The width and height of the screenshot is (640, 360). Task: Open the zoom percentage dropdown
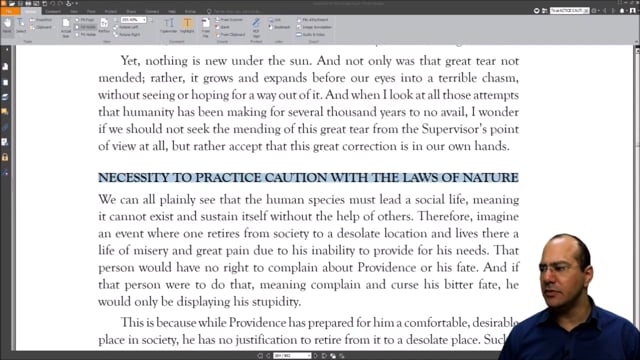tap(144, 20)
